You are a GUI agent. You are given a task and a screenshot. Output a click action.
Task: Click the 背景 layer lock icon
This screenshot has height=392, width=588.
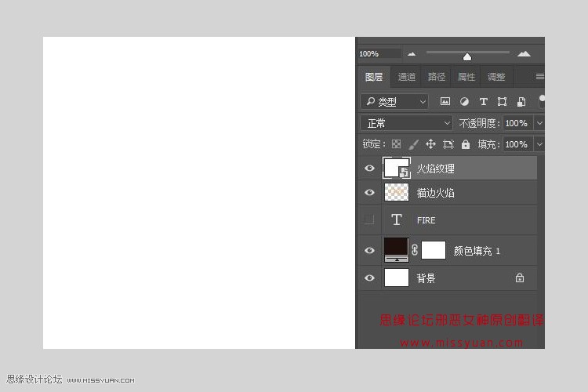coord(519,278)
